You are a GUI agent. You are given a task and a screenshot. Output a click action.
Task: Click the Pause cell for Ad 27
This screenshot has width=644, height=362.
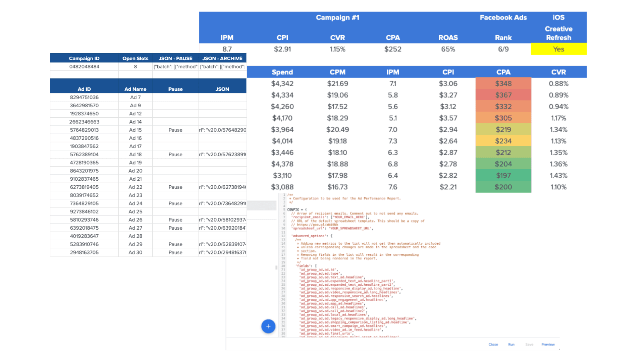tap(175, 228)
